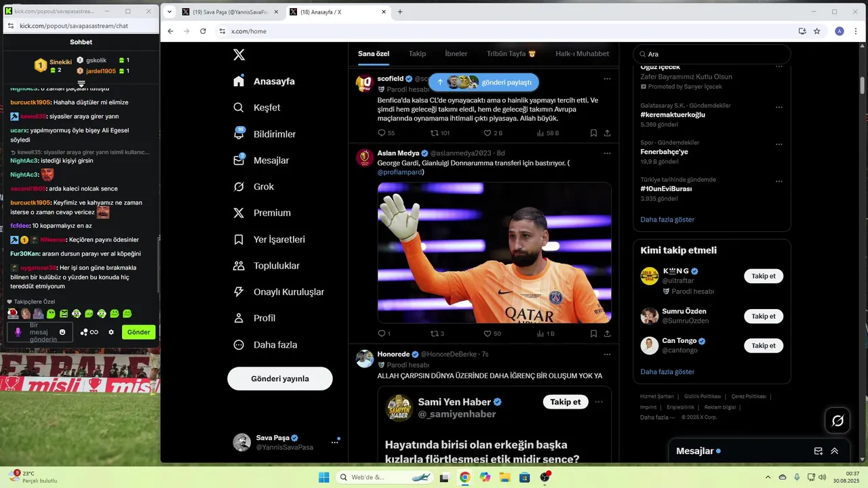Open more options on scofield post
The width and height of the screenshot is (868, 488).
click(x=607, y=79)
